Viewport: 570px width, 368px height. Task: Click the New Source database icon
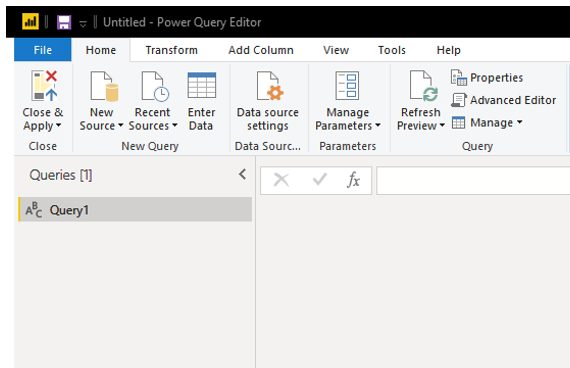[104, 86]
